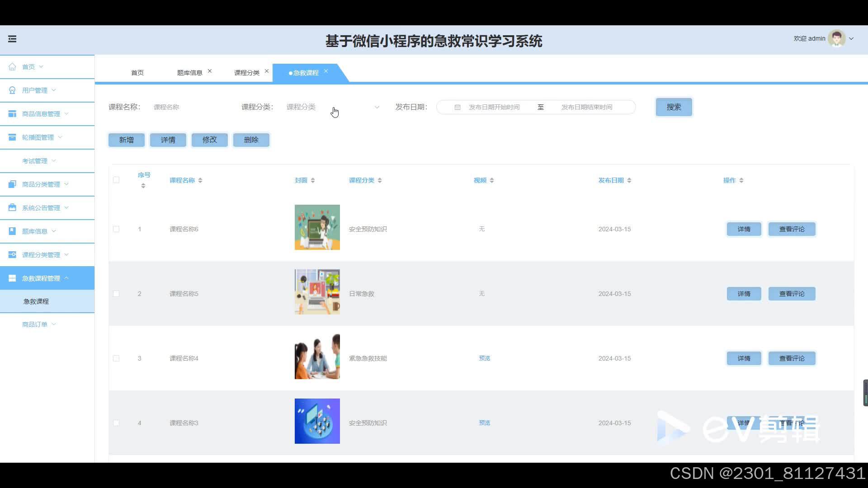Open the admin user dropdown arrow
Viewport: 868px width, 488px height.
coord(851,39)
